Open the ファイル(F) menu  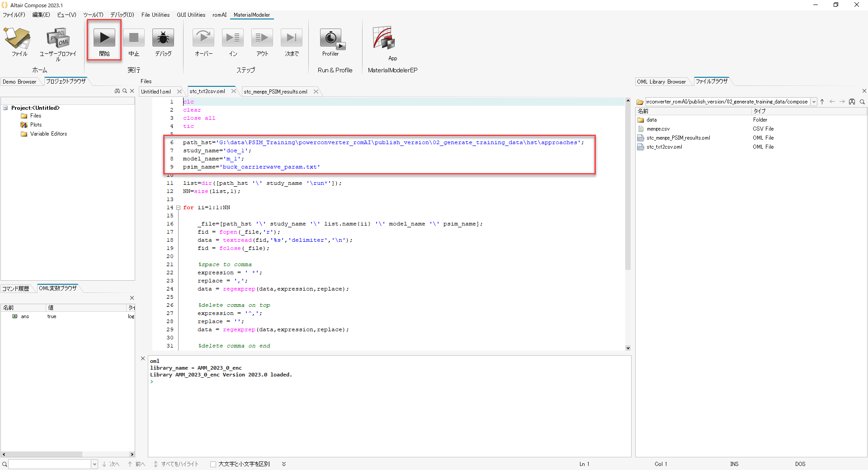(14, 15)
